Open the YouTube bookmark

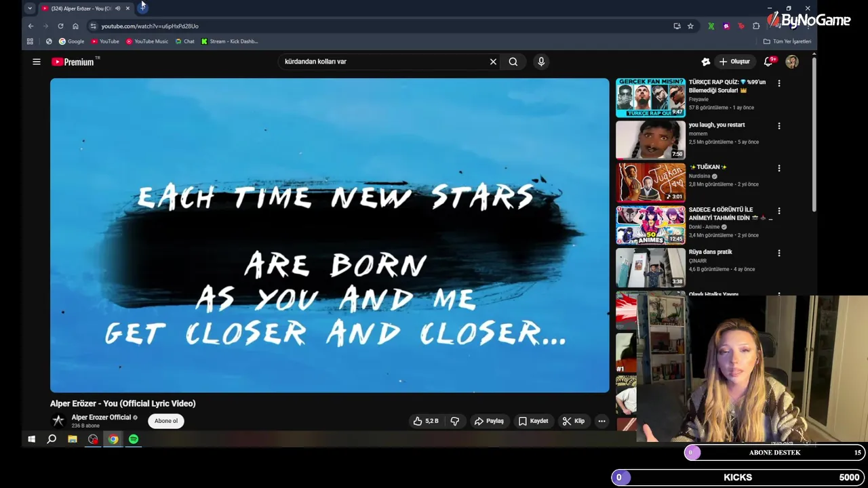(105, 41)
